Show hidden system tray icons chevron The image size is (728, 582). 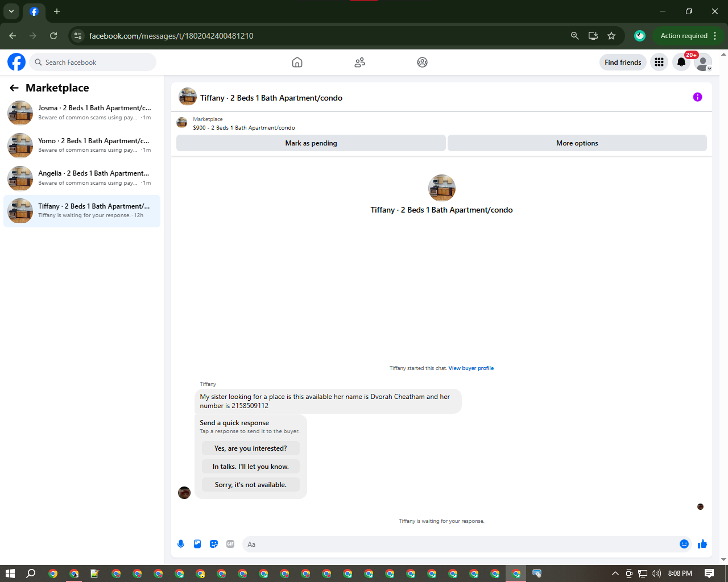click(615, 573)
